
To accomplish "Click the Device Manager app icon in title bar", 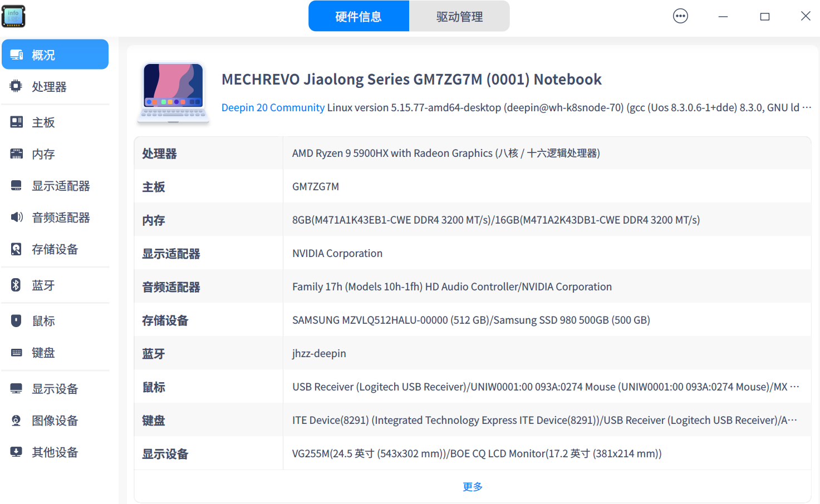I will coord(13,16).
